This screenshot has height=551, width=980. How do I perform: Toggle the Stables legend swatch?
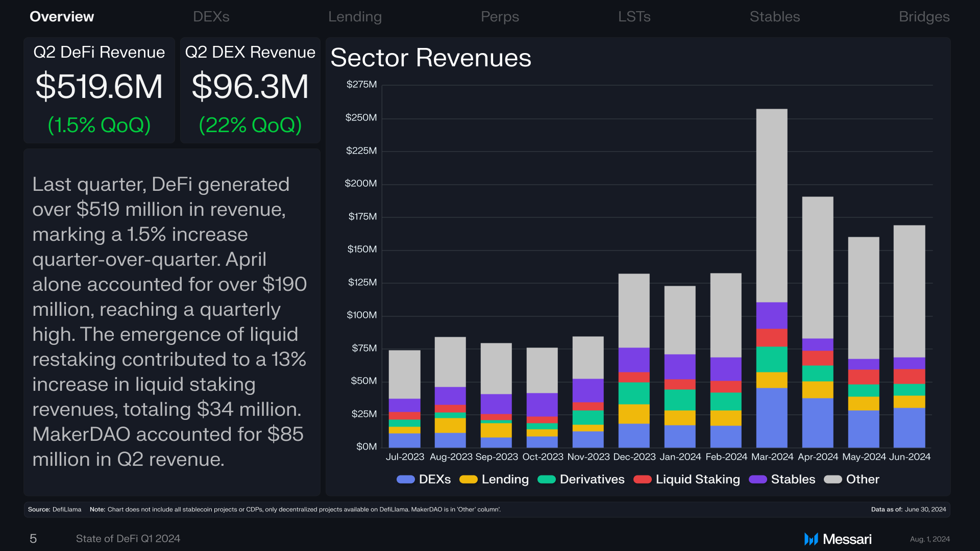[x=757, y=480]
